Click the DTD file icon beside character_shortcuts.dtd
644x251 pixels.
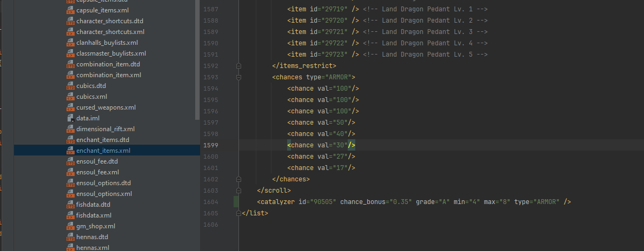[70, 21]
